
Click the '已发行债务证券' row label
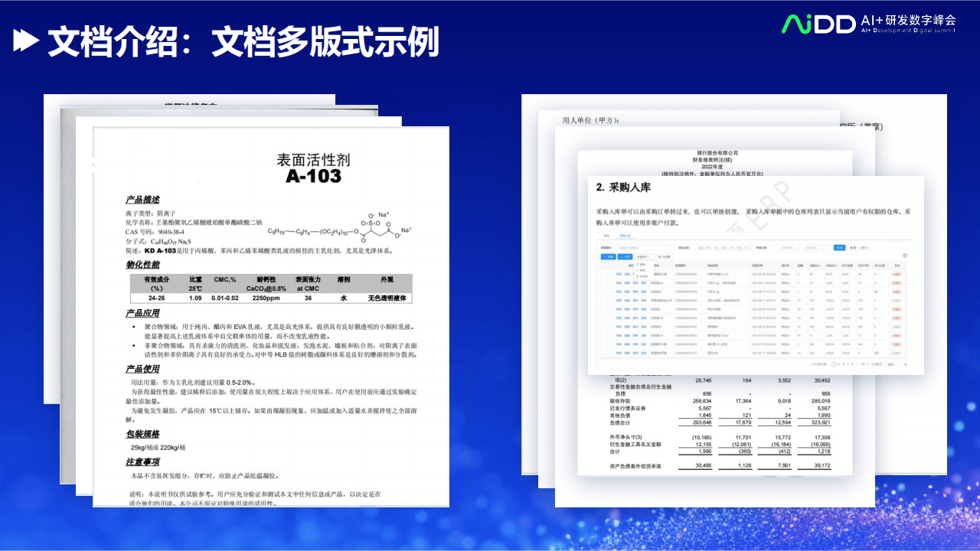(628, 408)
